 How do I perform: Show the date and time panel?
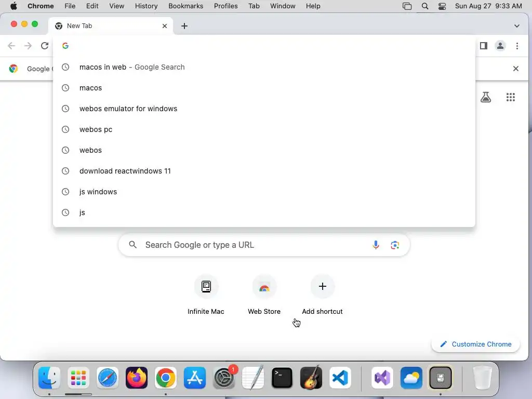[x=488, y=6]
